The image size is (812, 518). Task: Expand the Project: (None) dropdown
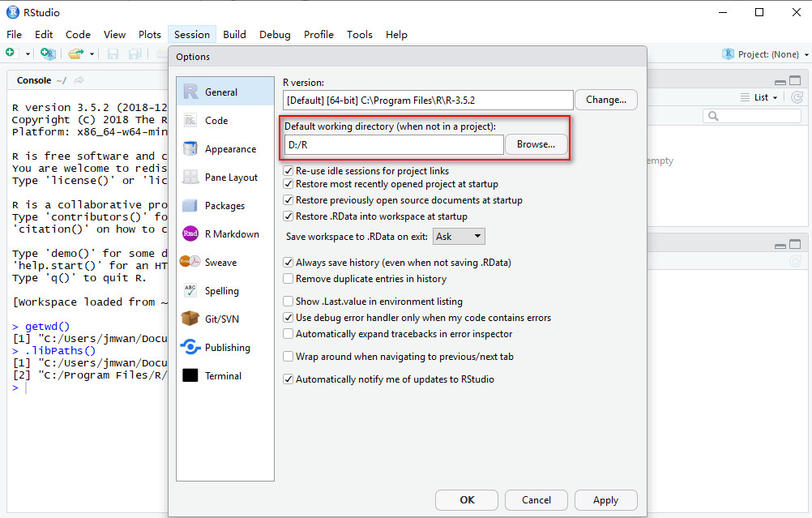pyautogui.click(x=764, y=54)
